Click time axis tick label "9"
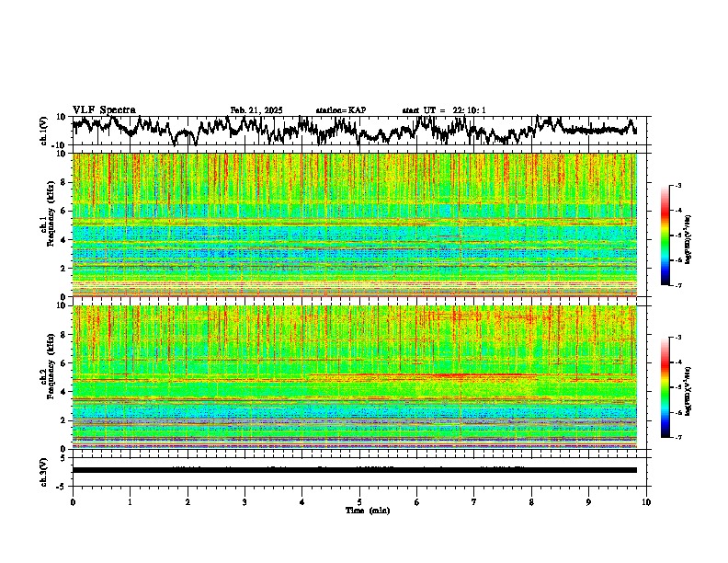This screenshot has height=563, width=728. click(x=588, y=502)
